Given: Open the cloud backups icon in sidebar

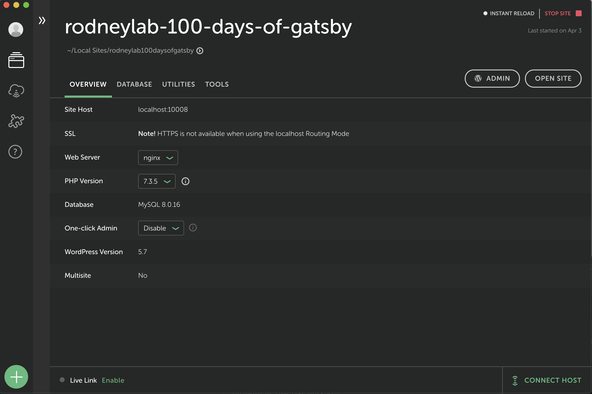Looking at the screenshot, I should (x=16, y=91).
